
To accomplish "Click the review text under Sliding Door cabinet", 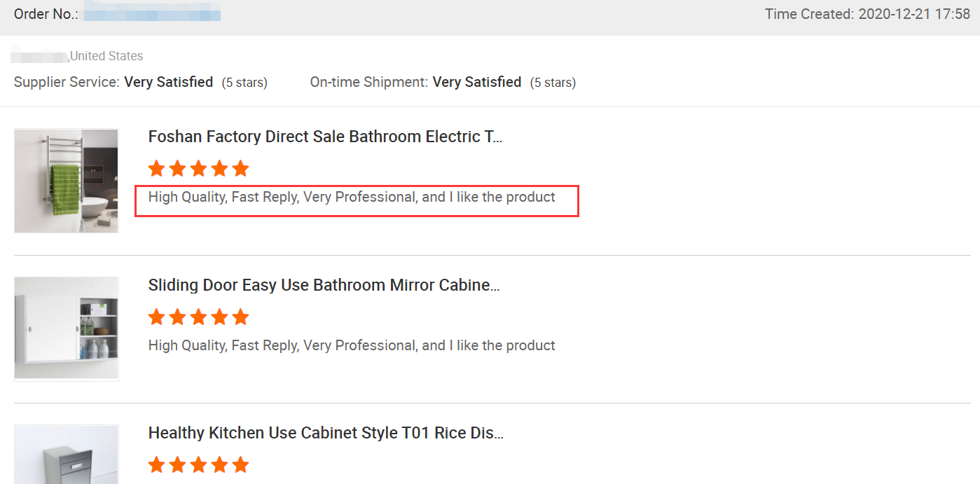I will click(x=352, y=345).
